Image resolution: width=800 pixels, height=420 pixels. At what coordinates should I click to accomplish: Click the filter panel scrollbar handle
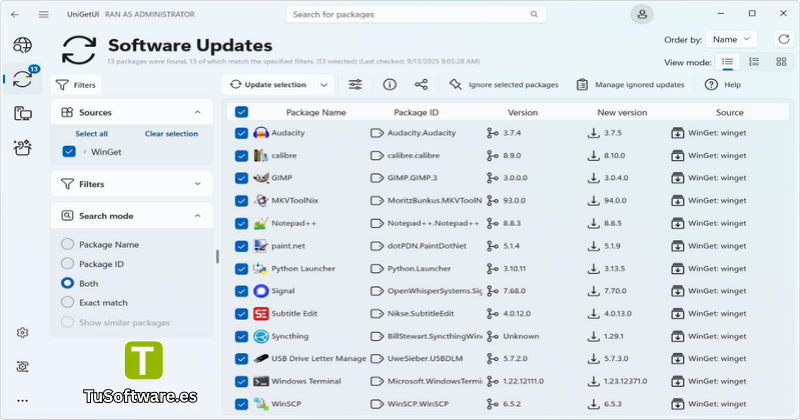pos(217,257)
